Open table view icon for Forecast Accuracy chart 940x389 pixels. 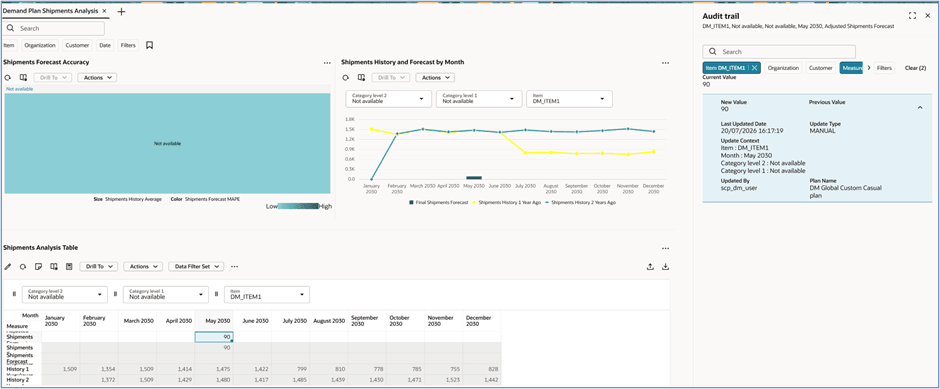(23, 78)
